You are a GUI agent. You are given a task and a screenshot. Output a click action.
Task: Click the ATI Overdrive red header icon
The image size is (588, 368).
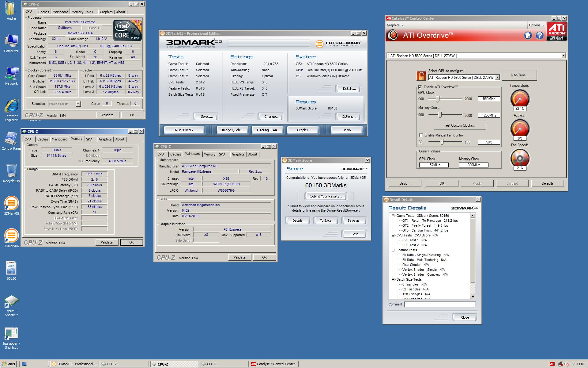pyautogui.click(x=393, y=35)
